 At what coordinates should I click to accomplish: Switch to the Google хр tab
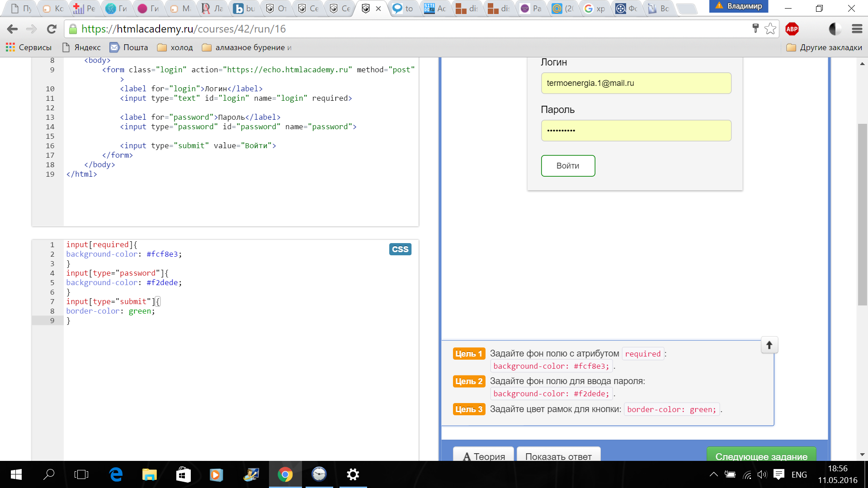point(594,9)
